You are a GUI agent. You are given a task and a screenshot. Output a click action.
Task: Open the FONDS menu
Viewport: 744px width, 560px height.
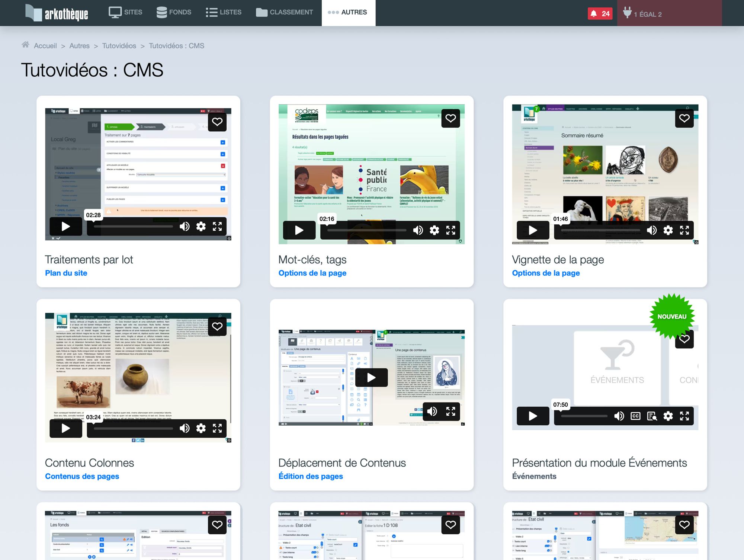[x=174, y=12]
